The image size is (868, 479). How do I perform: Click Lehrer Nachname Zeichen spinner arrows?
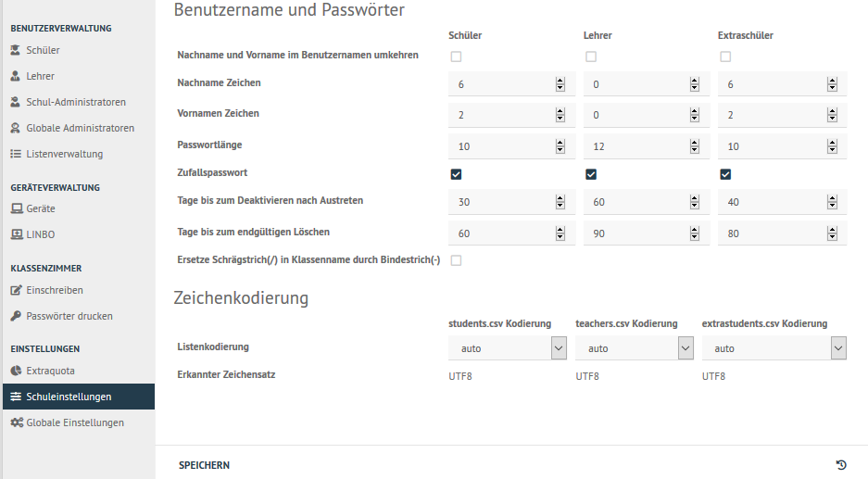click(695, 84)
